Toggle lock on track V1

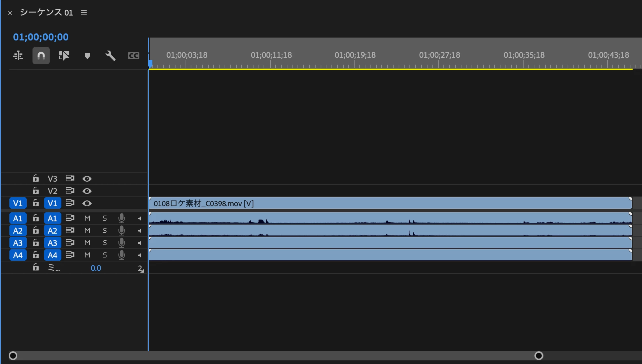click(x=35, y=203)
